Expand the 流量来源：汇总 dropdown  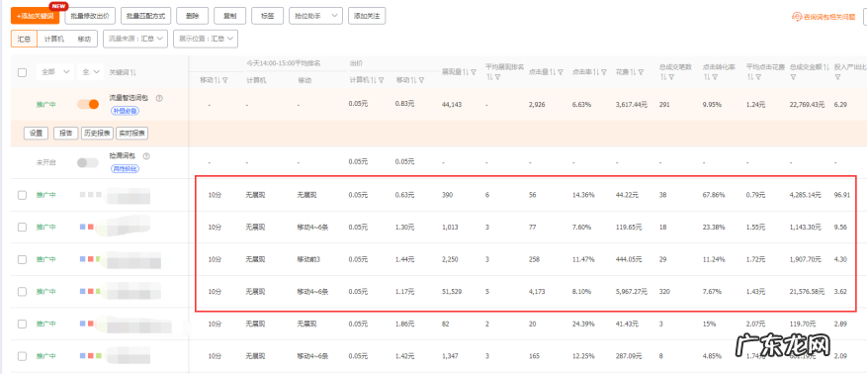pyautogui.click(x=135, y=39)
